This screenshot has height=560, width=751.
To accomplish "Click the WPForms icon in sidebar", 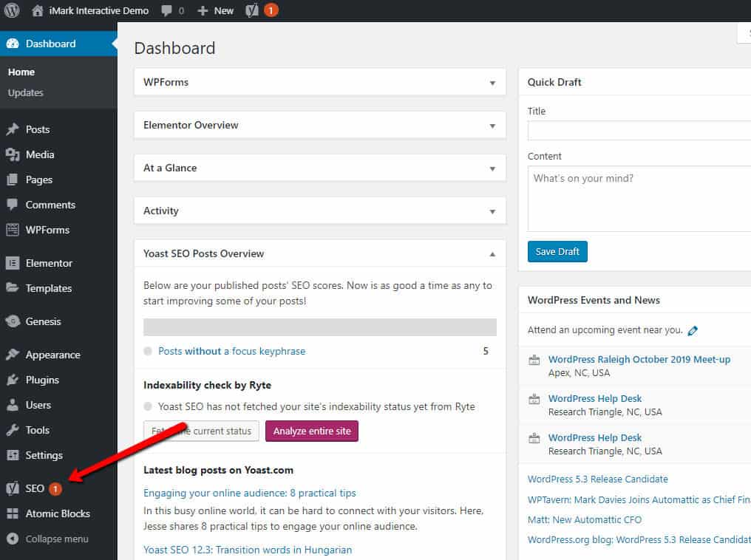I will (x=13, y=230).
